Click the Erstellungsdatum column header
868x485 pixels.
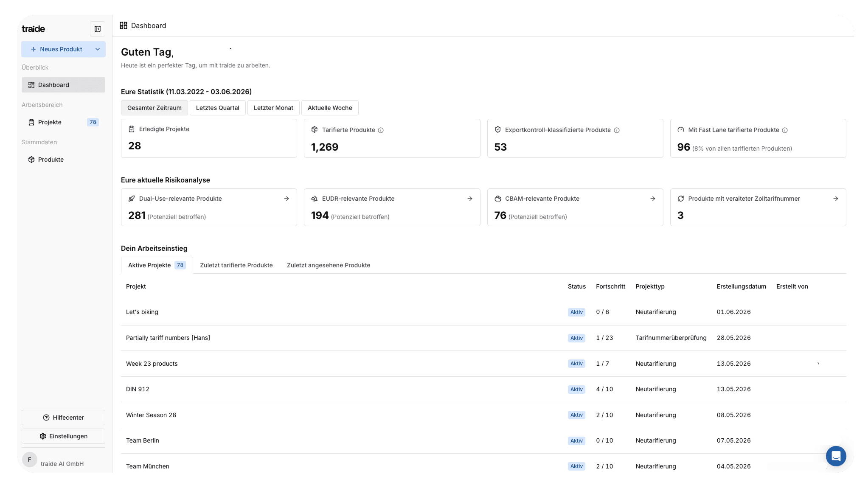[x=741, y=286]
